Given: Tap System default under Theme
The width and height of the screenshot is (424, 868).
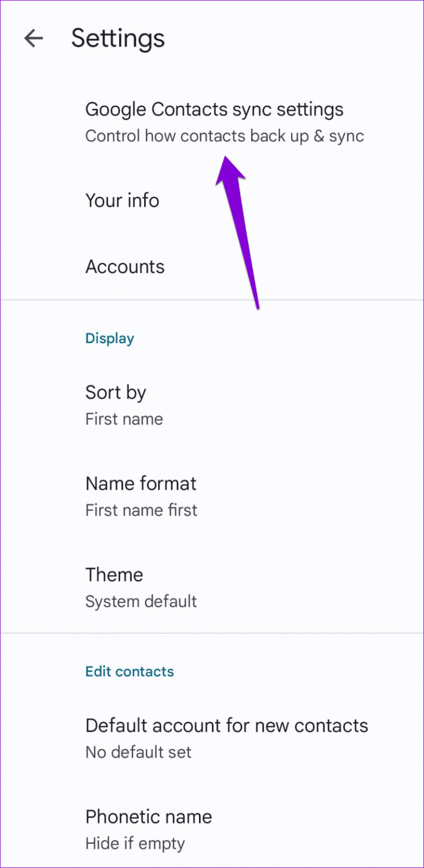Looking at the screenshot, I should (x=141, y=601).
